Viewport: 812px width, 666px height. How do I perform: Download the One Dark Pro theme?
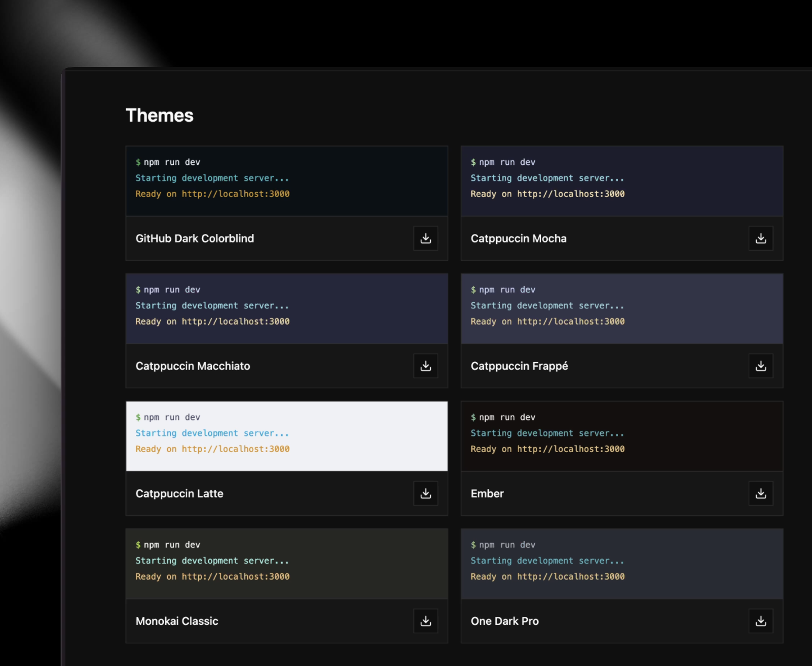click(761, 621)
